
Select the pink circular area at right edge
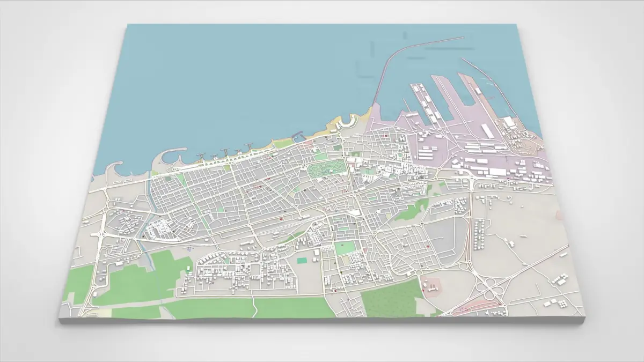point(561,215)
